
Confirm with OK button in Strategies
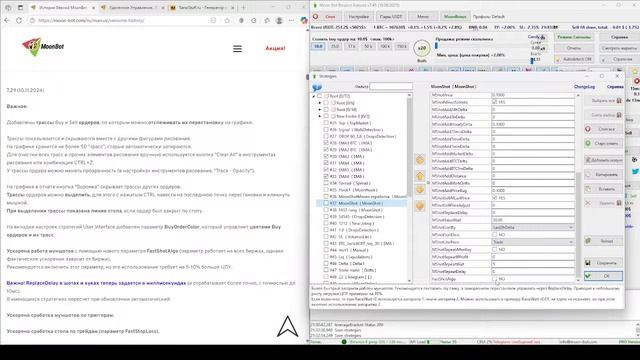603,276
